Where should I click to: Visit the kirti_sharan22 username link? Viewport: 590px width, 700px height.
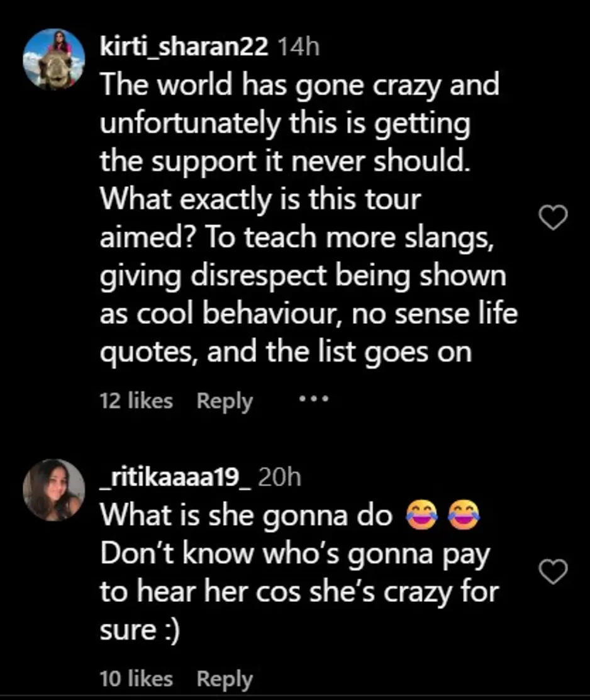click(x=184, y=47)
